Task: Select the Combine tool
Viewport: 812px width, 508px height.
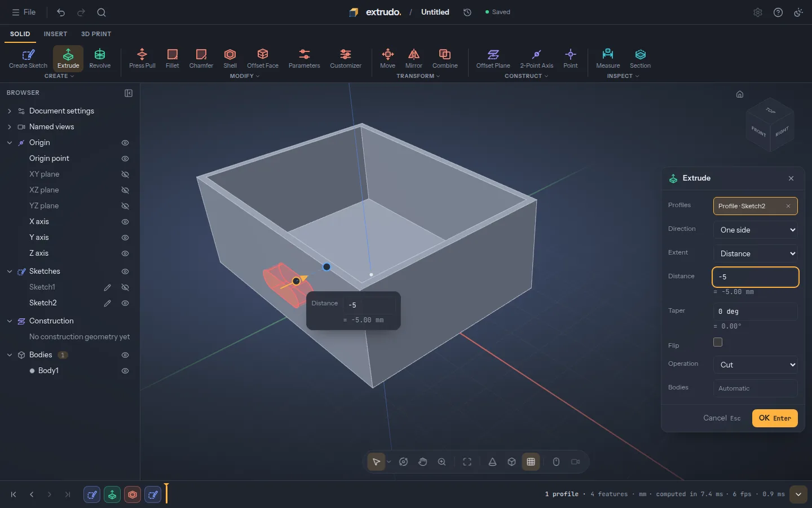Action: click(445, 59)
